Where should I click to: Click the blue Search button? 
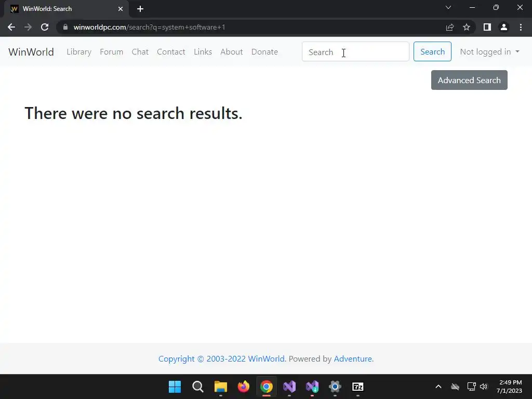tap(432, 51)
